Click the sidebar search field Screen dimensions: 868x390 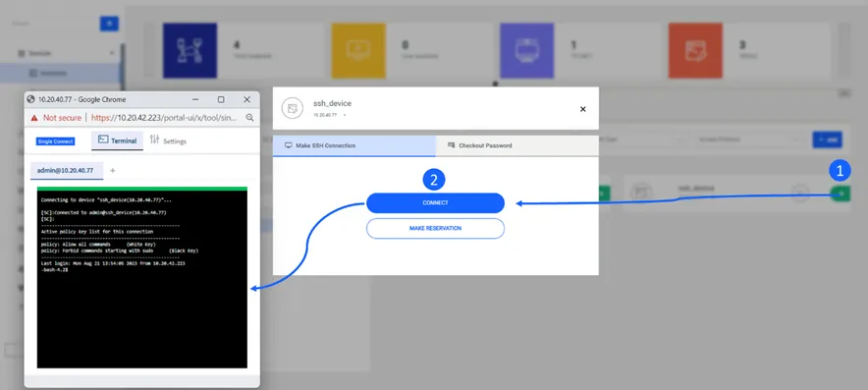(53, 24)
